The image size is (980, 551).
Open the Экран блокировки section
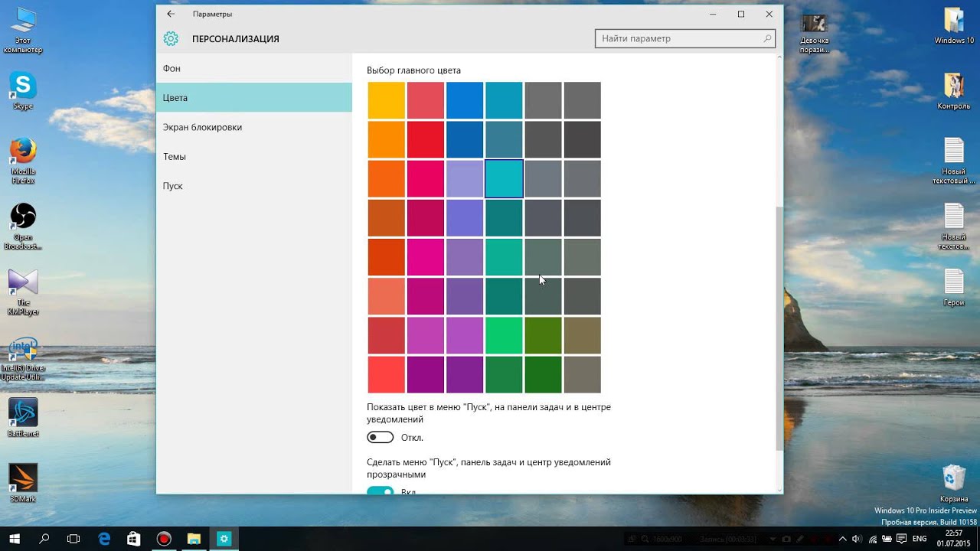click(x=254, y=127)
